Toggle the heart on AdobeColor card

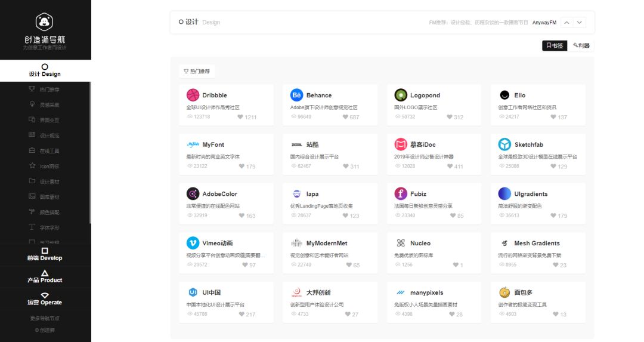tap(241, 215)
